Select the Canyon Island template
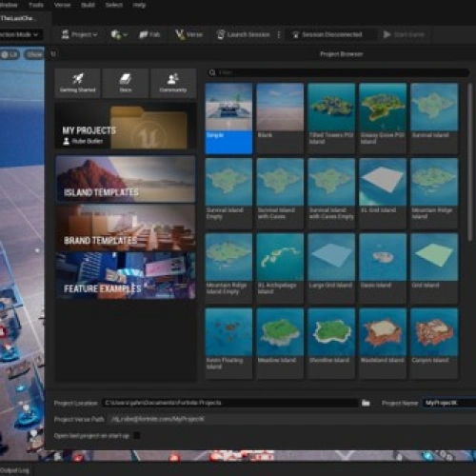This screenshot has height=476, width=476. tap(434, 343)
